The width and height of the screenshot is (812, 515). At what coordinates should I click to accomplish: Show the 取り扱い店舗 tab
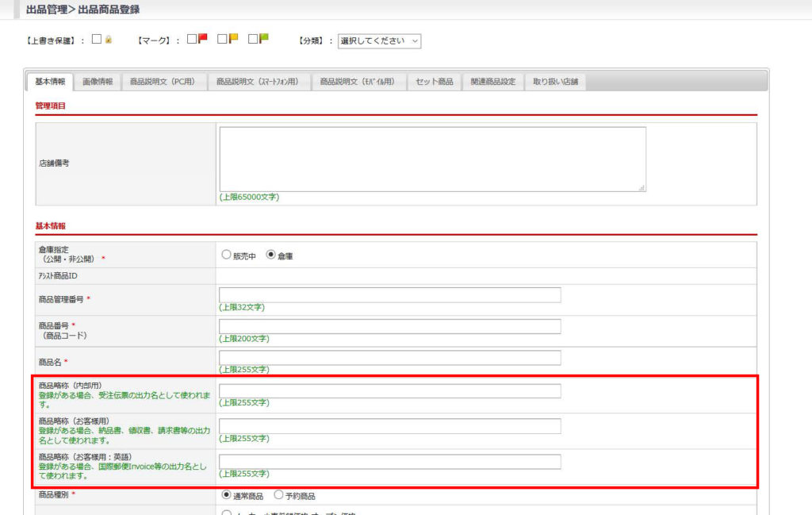(x=555, y=82)
